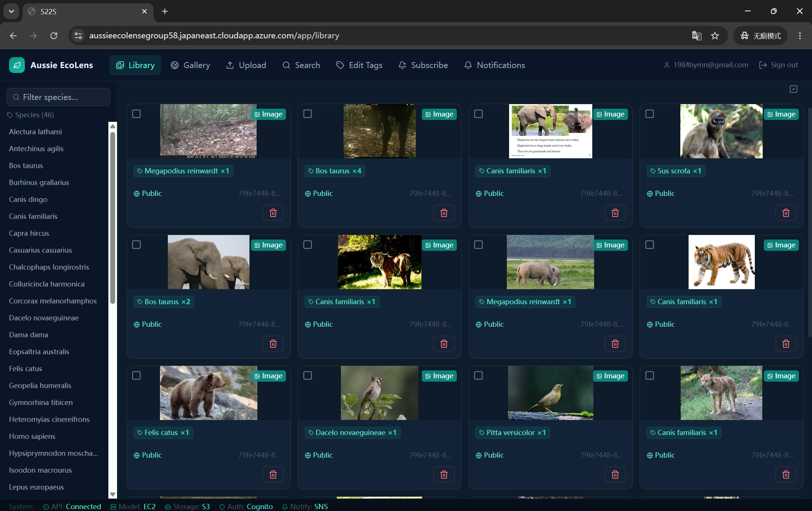
Task: Bookmark this page with the star icon
Action: 715,36
